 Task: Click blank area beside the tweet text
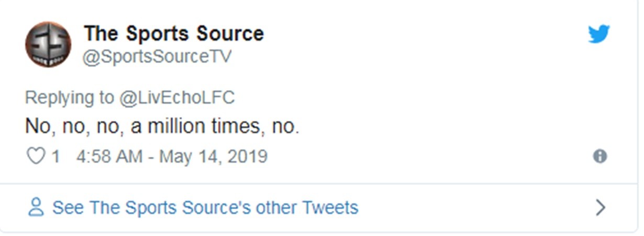445,126
